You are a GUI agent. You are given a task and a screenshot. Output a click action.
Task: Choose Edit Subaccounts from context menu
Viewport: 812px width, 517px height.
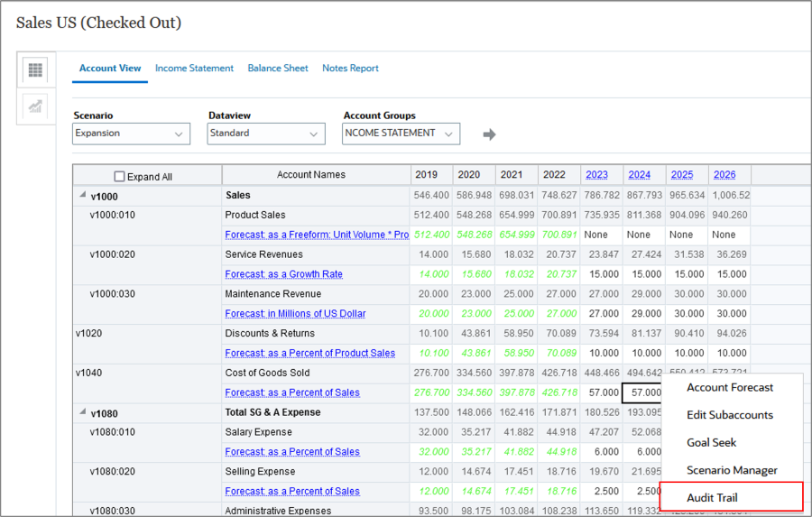pos(730,415)
